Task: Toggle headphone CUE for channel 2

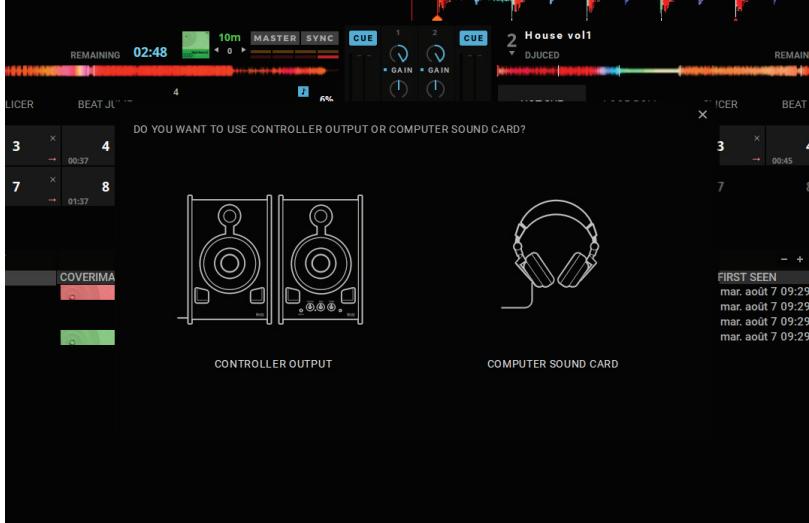Action: (473, 38)
